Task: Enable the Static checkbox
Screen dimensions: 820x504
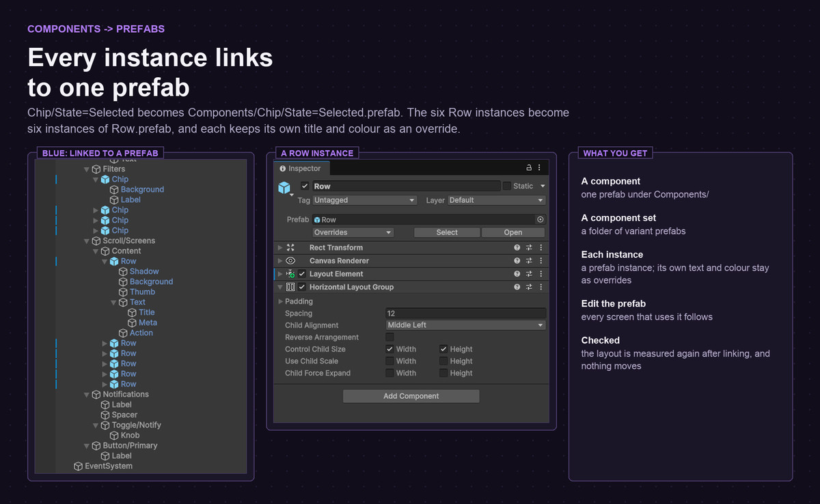Action: coord(506,186)
